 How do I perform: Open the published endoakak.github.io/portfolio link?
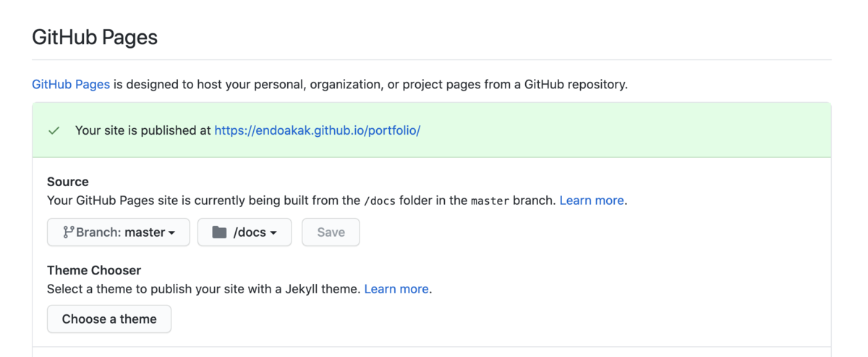coord(318,131)
